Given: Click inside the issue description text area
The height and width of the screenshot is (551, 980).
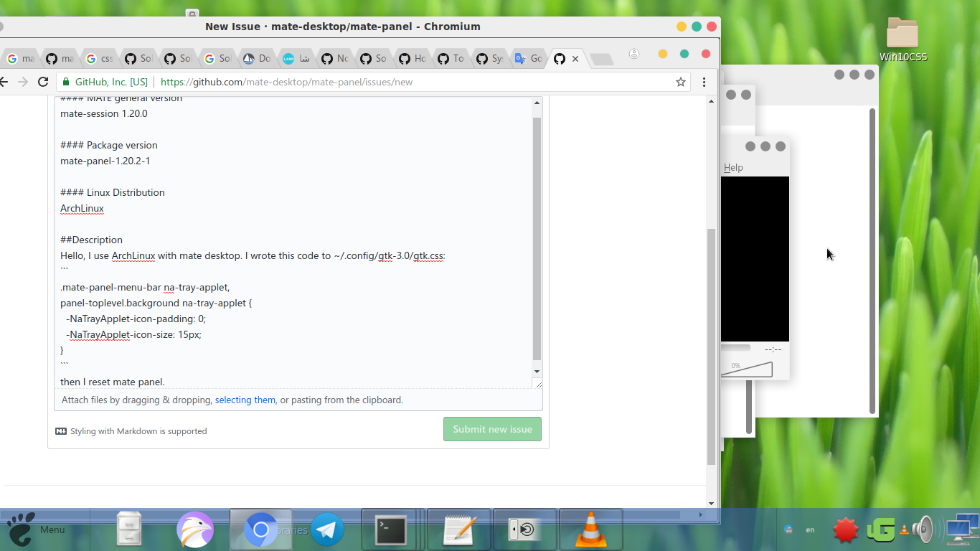Looking at the screenshot, I should (293, 242).
